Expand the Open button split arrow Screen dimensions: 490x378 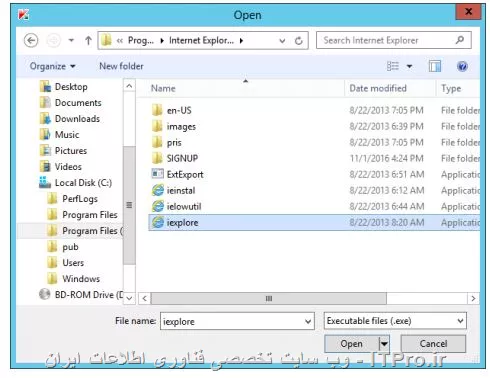click(x=384, y=344)
